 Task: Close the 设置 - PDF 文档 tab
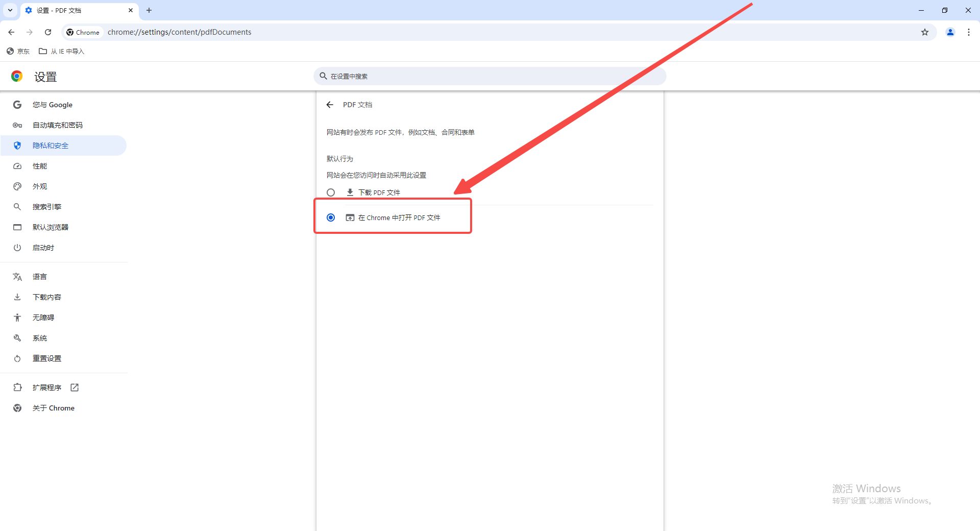tap(131, 10)
